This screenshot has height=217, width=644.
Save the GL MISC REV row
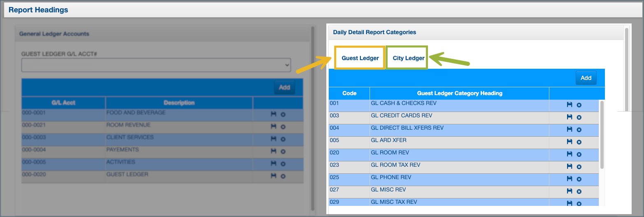pos(570,191)
